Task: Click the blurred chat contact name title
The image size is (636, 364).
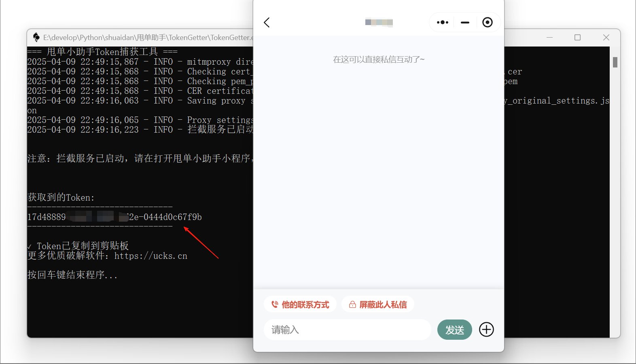Action: pyautogui.click(x=379, y=22)
